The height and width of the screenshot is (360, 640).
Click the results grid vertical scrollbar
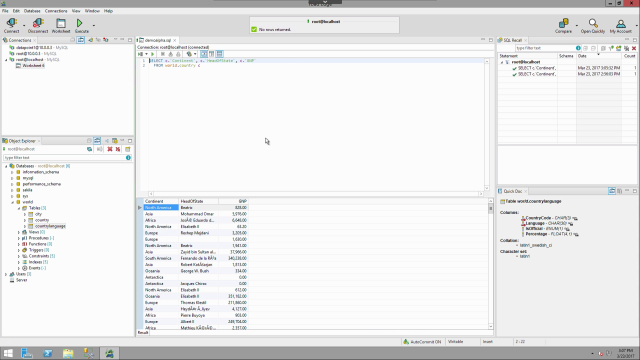[491, 264]
